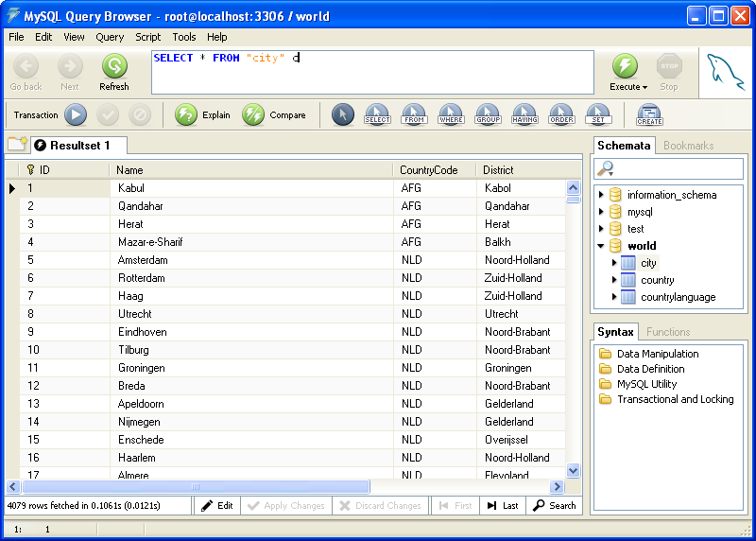Choose the ORDER clause builder tool
Image resolution: width=756 pixels, height=541 pixels.
(561, 115)
